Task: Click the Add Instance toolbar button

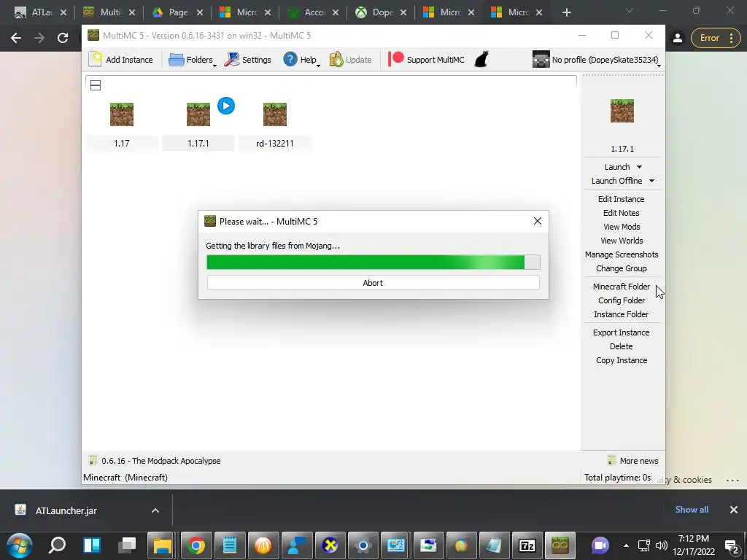Action: [121, 60]
